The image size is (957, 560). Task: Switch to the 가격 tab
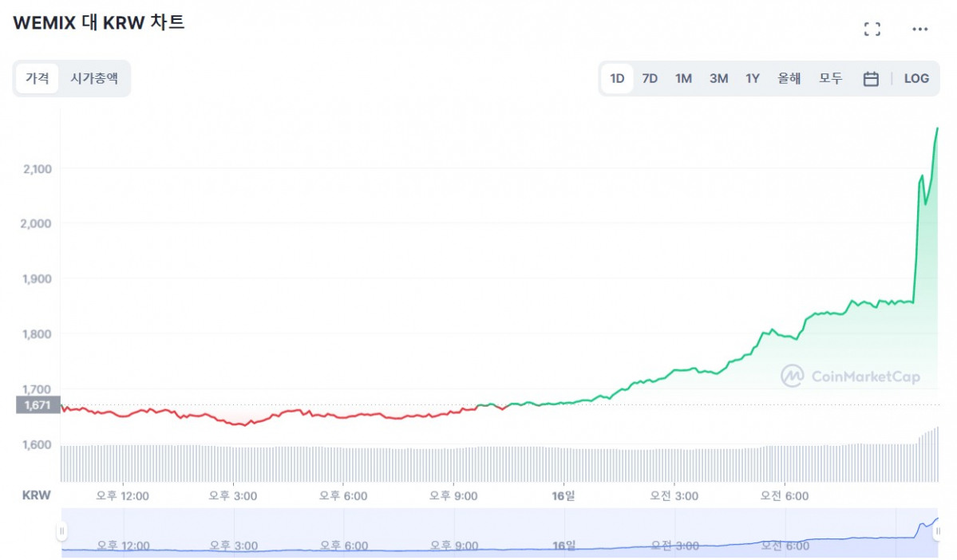[38, 78]
